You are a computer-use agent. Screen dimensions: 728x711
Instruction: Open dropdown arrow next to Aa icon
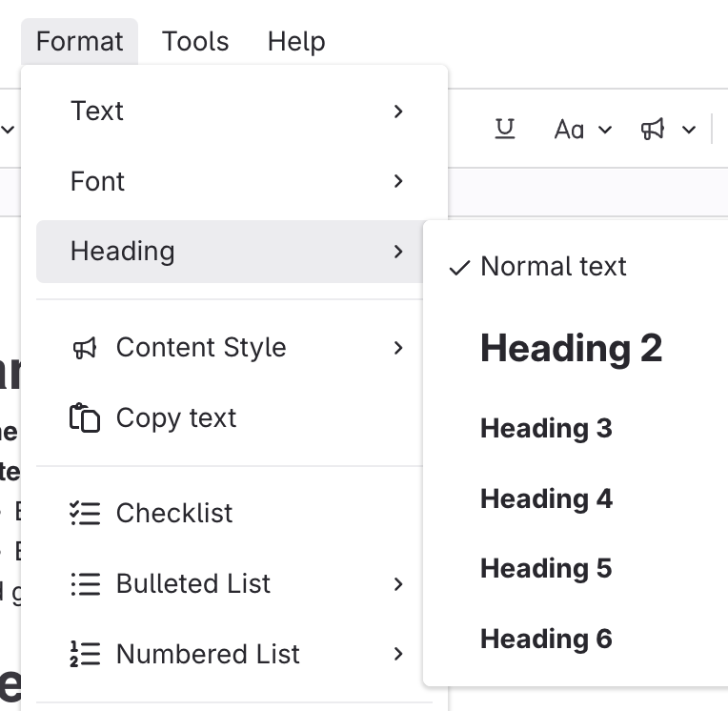pos(605,130)
